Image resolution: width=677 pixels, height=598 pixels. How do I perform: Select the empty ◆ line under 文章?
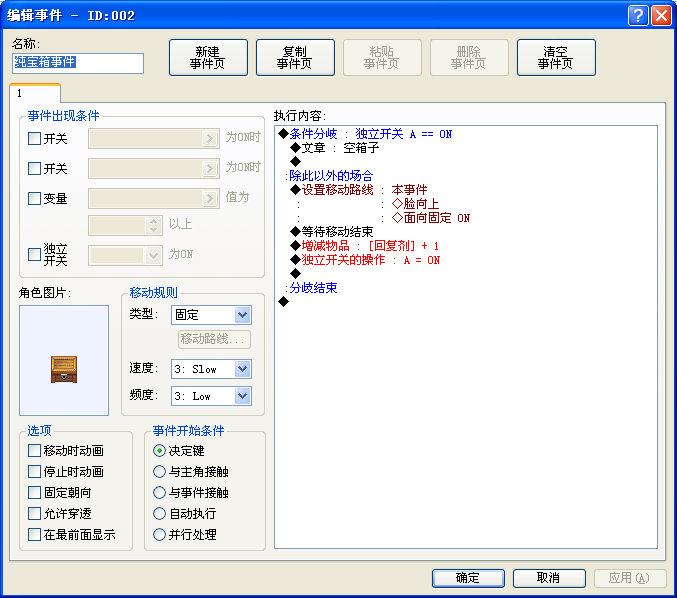click(296, 162)
